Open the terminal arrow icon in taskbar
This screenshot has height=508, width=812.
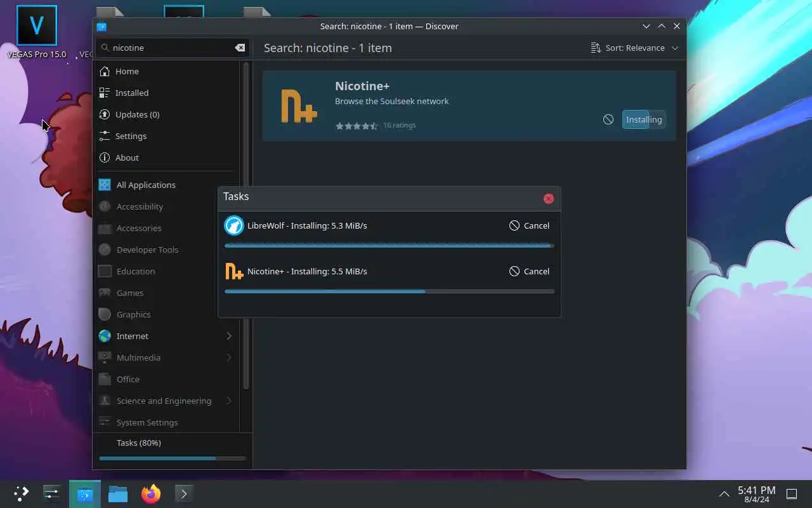(x=184, y=493)
